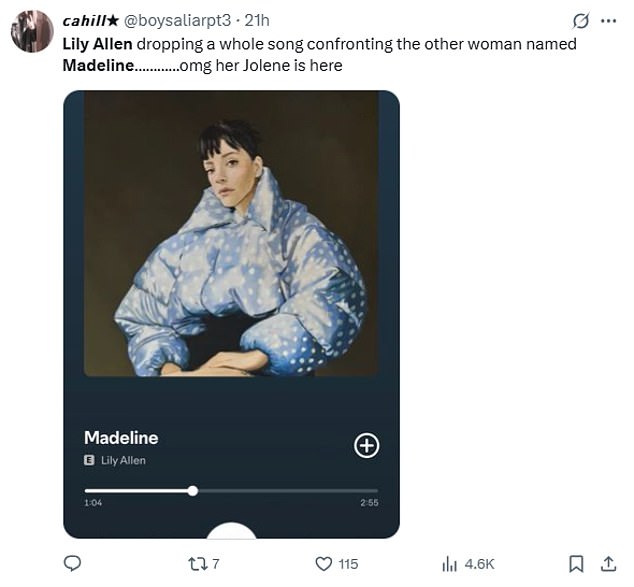Open the cahill profile avatar
Viewport: 634px width, 587px height.
[x=32, y=31]
